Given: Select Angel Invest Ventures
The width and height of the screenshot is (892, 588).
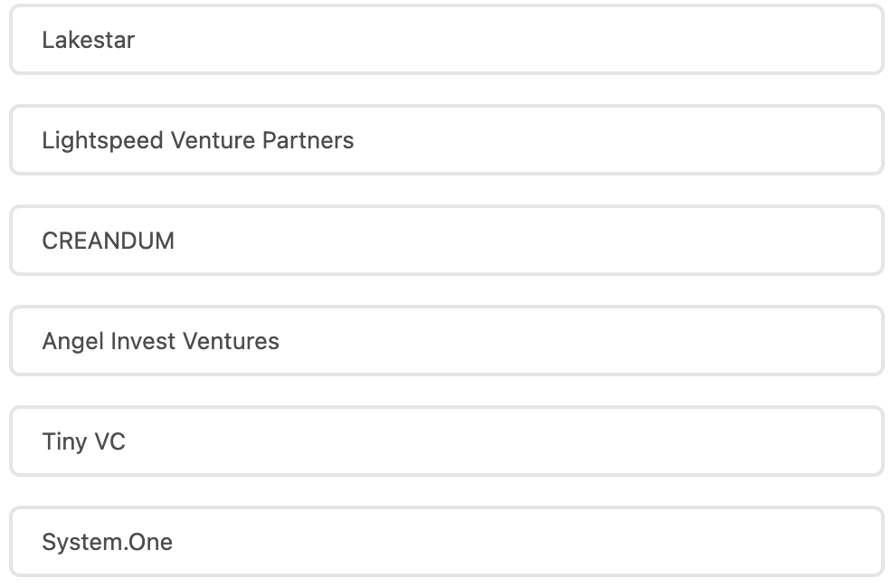Looking at the screenshot, I should 446,341.
